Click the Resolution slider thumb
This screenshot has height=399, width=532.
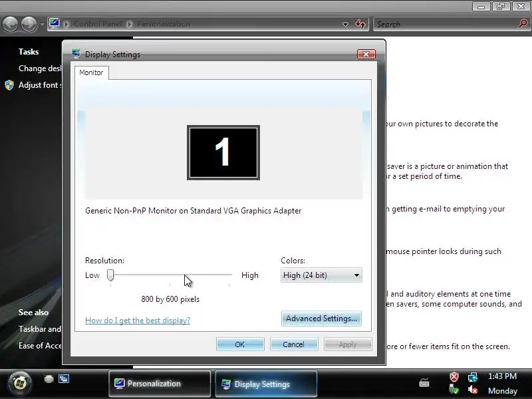tap(110, 275)
